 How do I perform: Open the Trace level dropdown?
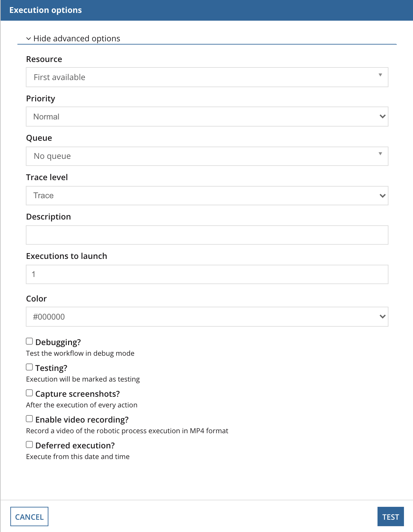click(x=206, y=195)
